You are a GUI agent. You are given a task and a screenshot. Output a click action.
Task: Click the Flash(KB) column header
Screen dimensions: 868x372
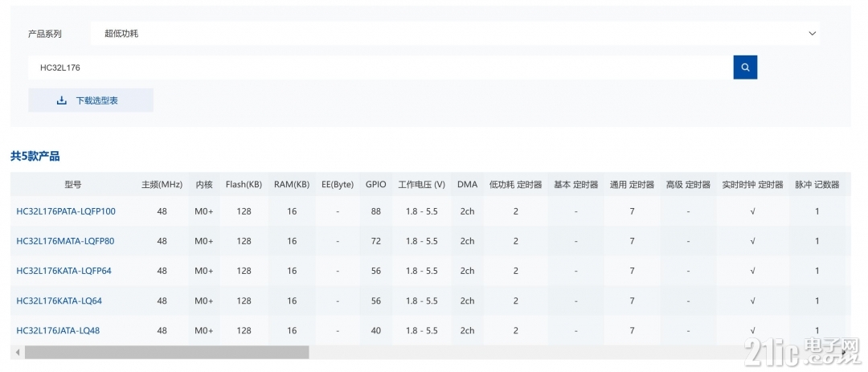click(244, 185)
